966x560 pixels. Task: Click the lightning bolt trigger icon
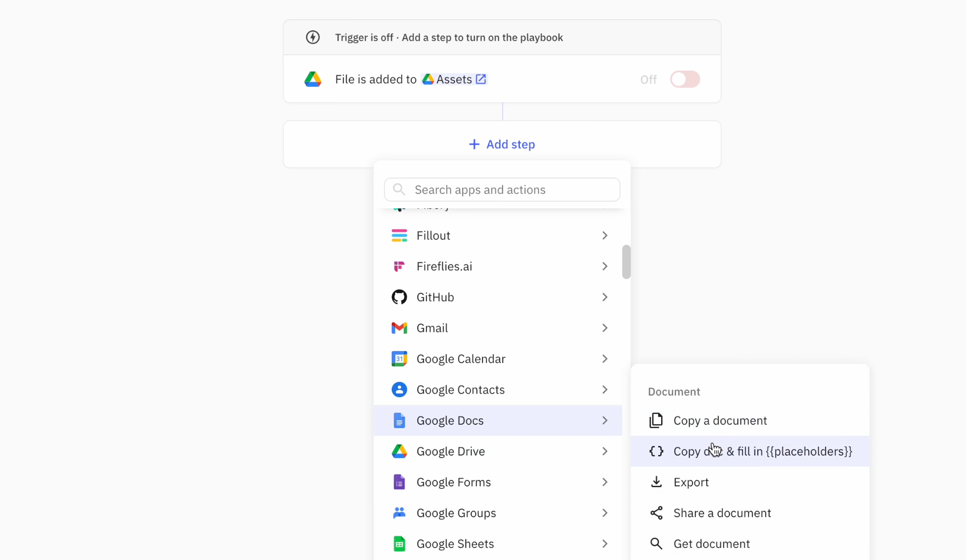[313, 37]
